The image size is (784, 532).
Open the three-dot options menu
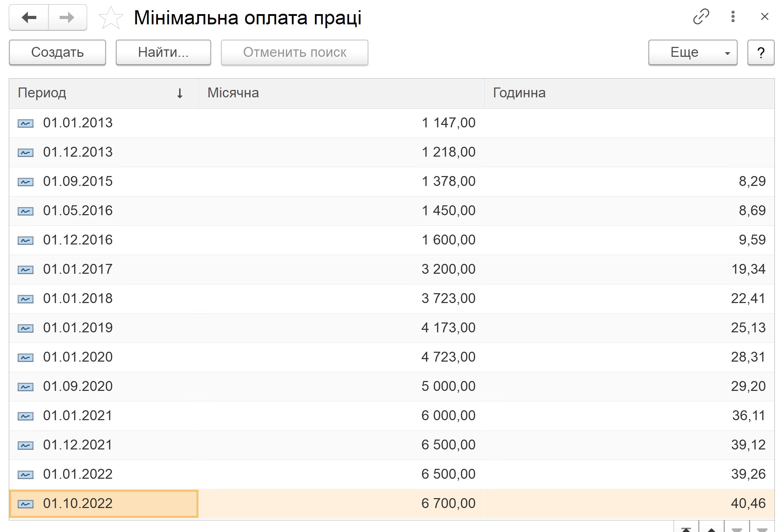[x=733, y=17]
